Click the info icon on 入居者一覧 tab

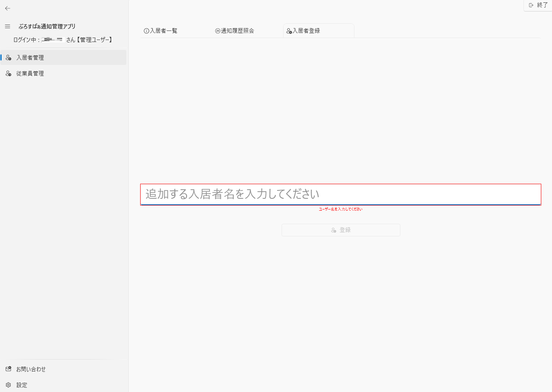coord(146,31)
